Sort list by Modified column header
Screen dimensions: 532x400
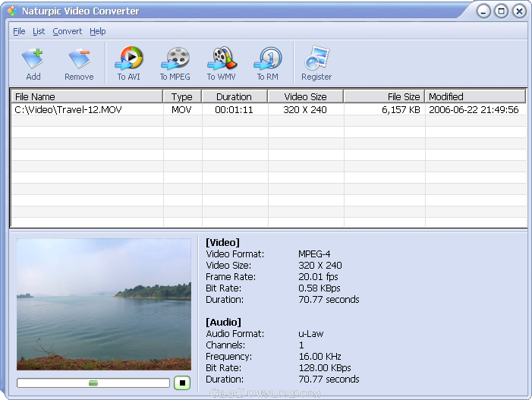(x=475, y=96)
